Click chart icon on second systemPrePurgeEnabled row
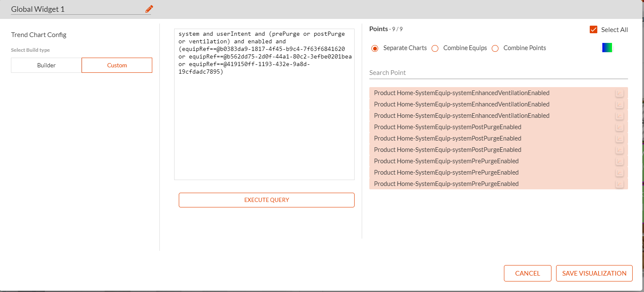This screenshot has height=292, width=644. tap(619, 173)
